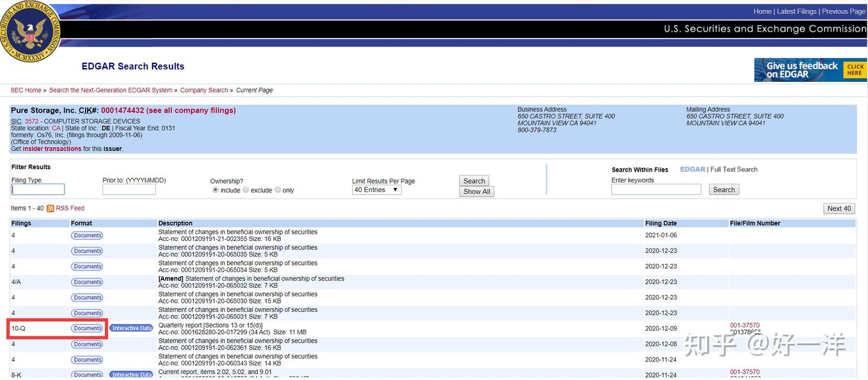Click the Search button beside Limit Results
The image size is (868, 380).
click(x=474, y=181)
